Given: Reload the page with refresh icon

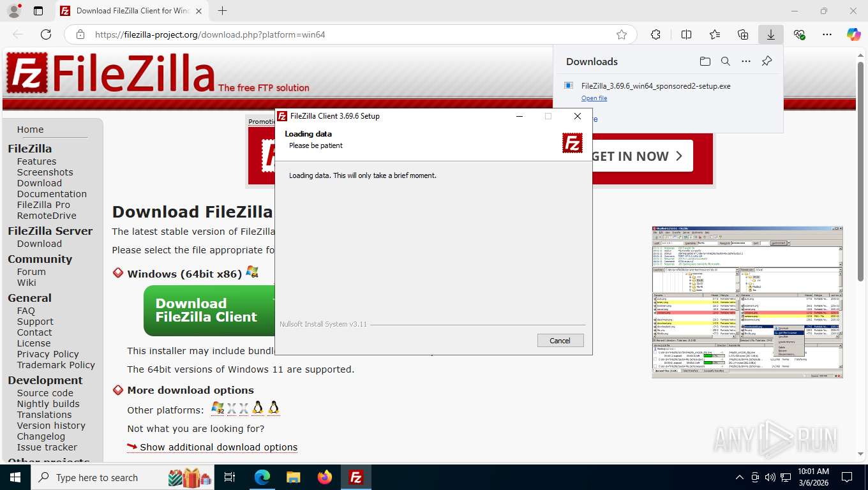Looking at the screenshot, I should pyautogui.click(x=46, y=34).
